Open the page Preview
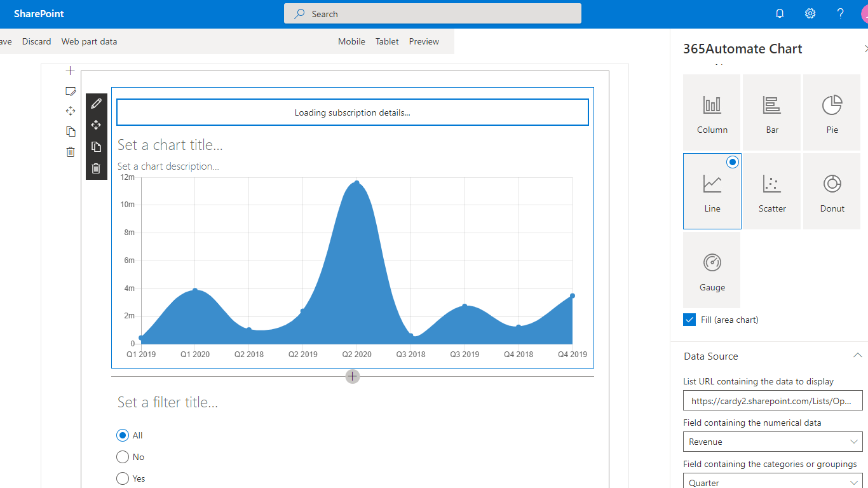 tap(424, 41)
